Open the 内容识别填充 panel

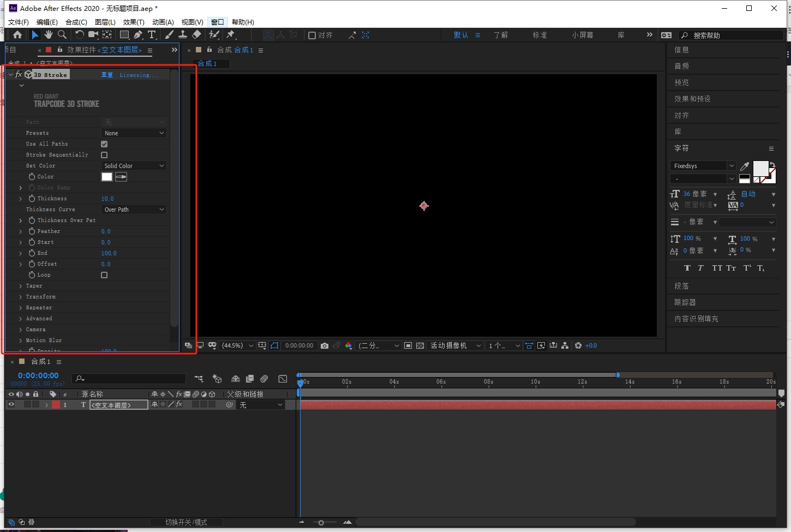click(x=696, y=319)
